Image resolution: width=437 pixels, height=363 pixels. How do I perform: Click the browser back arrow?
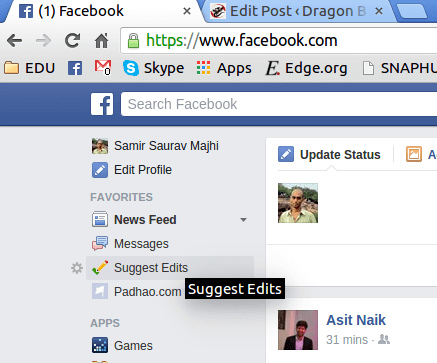pos(14,41)
